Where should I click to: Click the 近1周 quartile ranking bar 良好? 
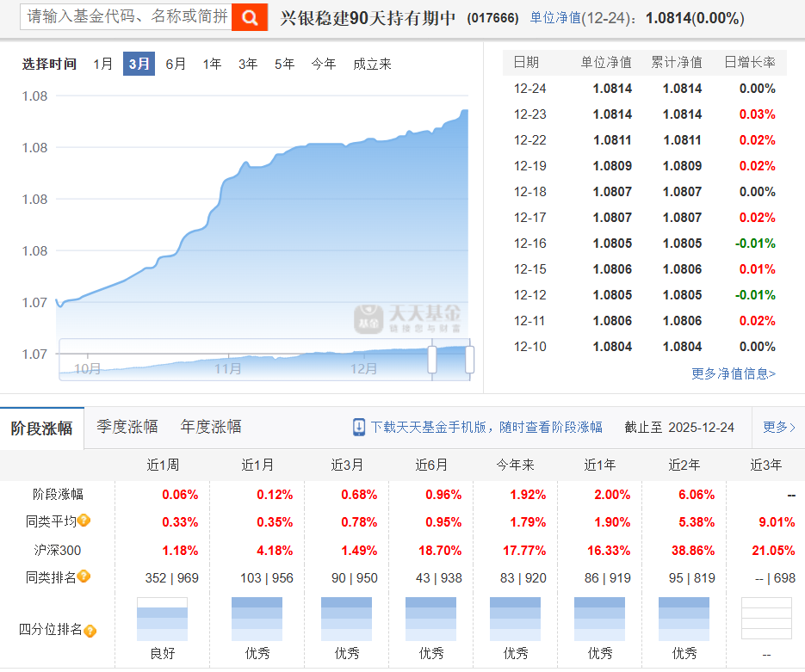(162, 619)
